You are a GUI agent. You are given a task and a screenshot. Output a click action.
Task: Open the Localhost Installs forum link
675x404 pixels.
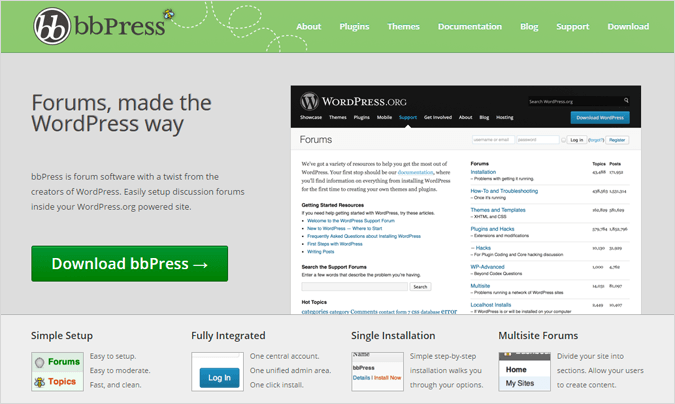pos(491,305)
